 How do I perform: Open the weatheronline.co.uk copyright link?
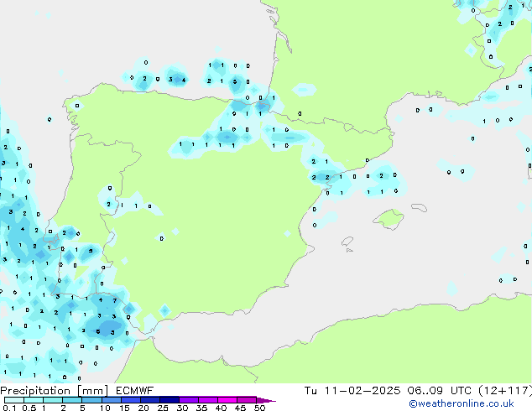pyautogui.click(x=472, y=404)
